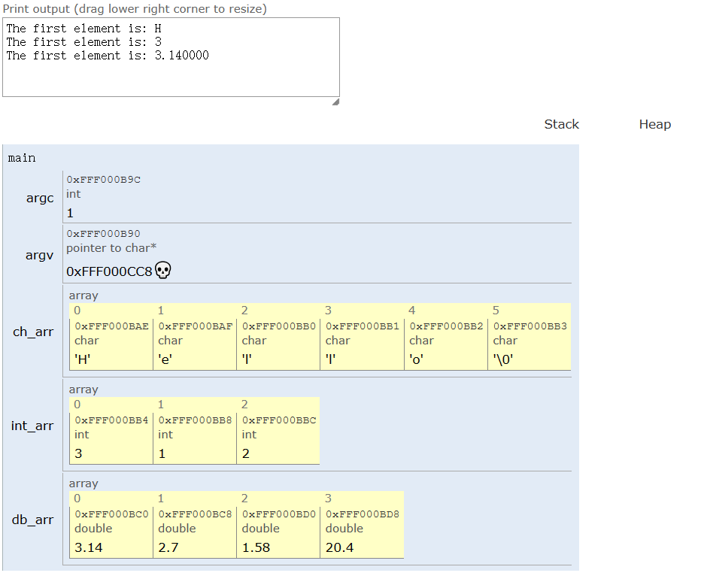This screenshot has height=588, width=704.
Task: Click index 3 header in db_arr
Action: [328, 499]
